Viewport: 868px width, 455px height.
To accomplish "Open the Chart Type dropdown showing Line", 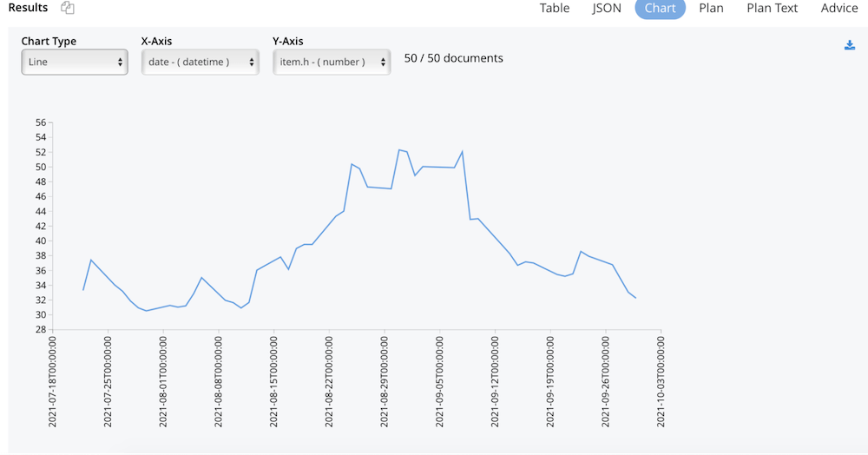I will 75,62.
